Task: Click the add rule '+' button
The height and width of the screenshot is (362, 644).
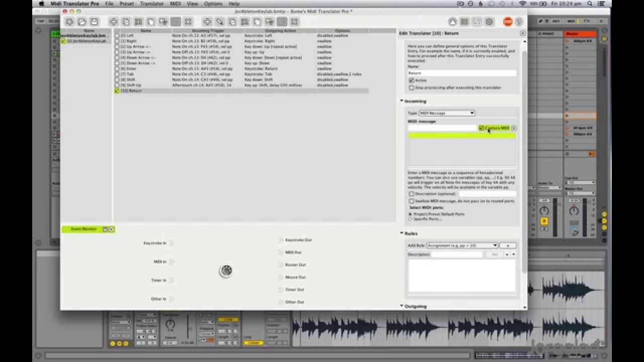Action: coord(508,245)
